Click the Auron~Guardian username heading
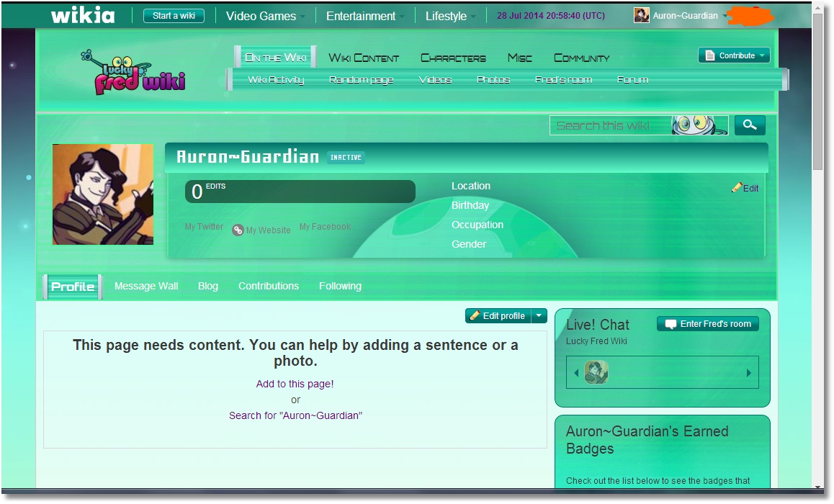 [x=247, y=157]
